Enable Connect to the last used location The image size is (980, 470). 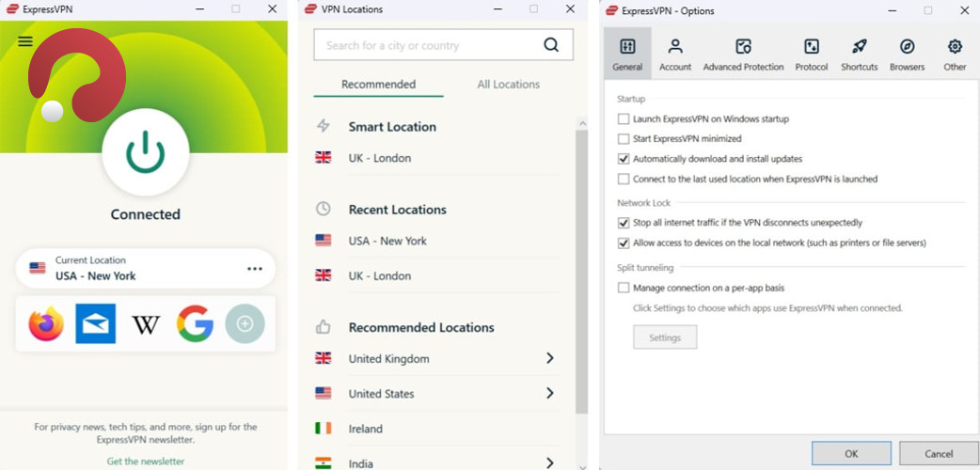tap(624, 179)
